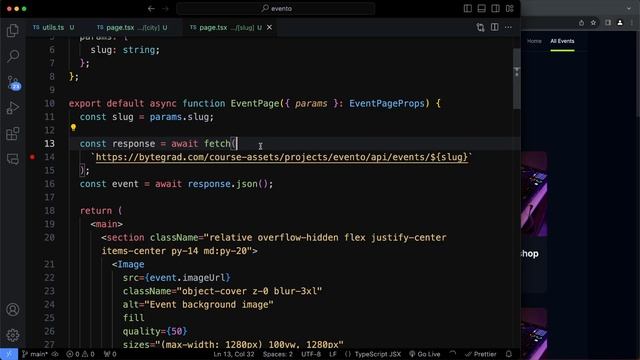Click the 'response.json()' call on line 16
The height and width of the screenshot is (360, 640).
pyautogui.click(x=227, y=184)
